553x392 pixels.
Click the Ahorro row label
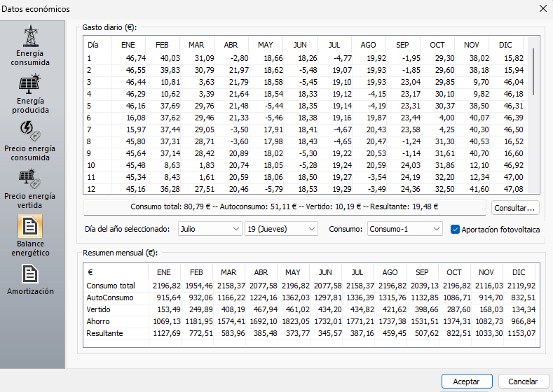98,321
